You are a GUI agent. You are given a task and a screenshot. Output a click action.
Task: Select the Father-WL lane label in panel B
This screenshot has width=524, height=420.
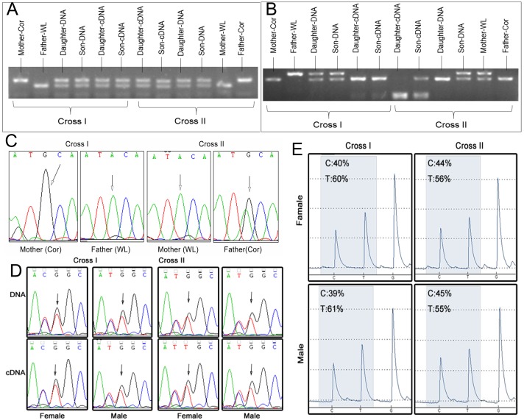point(294,37)
